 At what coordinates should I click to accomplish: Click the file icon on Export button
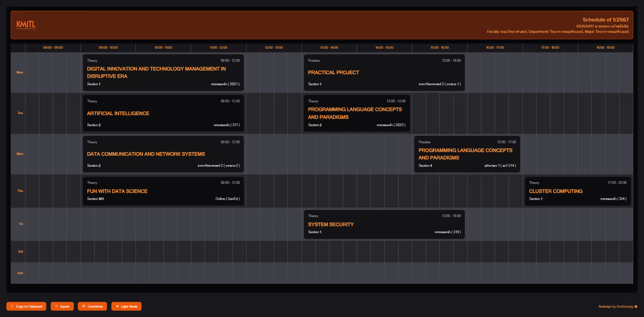click(56, 306)
